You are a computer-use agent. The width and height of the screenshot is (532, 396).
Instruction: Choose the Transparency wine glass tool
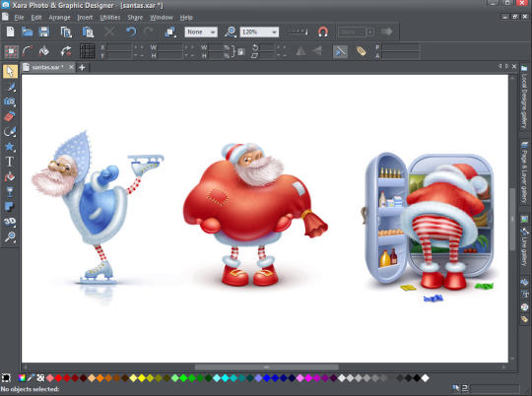10,192
